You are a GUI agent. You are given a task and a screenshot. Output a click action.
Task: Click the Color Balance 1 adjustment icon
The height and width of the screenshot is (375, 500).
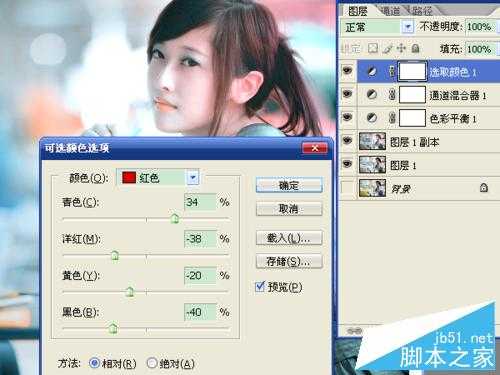click(372, 118)
